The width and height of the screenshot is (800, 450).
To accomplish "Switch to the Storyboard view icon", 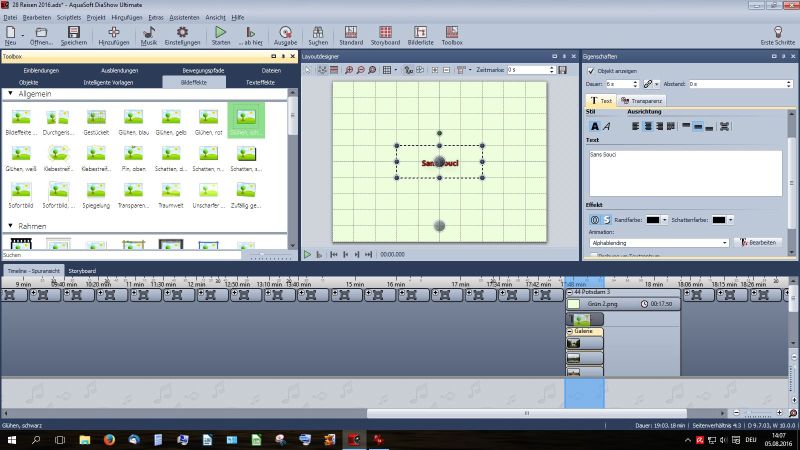I will (385, 33).
